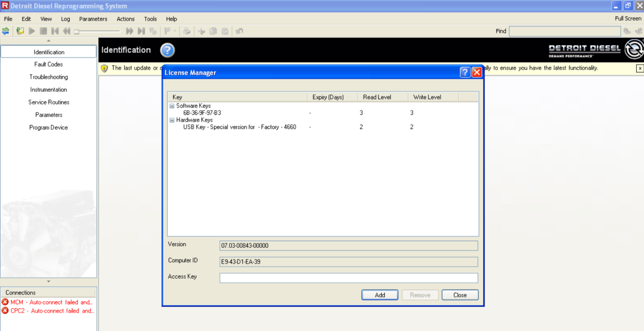This screenshot has width=644, height=331.
Task: Open the Help menu
Action: [x=171, y=19]
